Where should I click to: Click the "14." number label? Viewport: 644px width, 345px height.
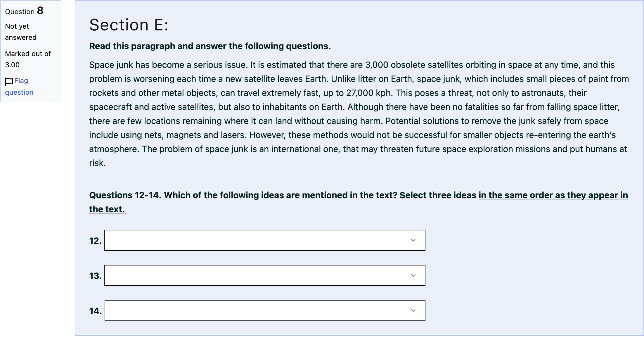96,311
